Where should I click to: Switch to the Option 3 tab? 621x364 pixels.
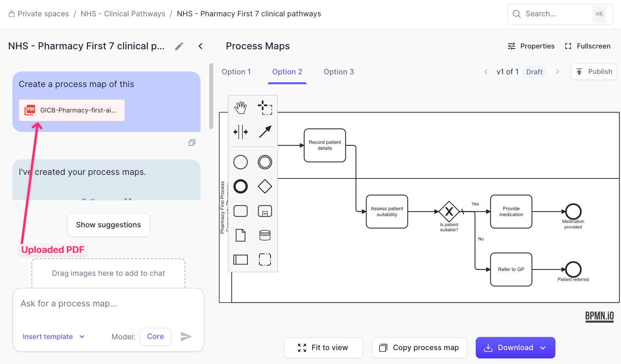pyautogui.click(x=339, y=72)
